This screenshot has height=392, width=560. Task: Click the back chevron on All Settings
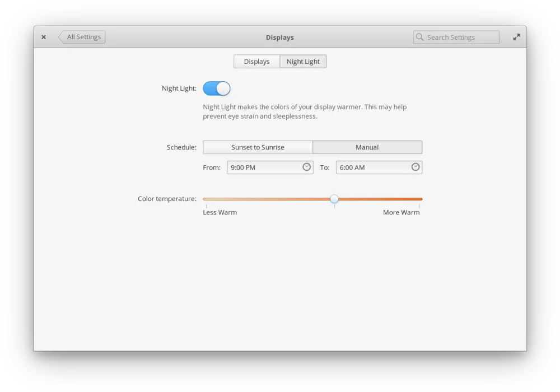tap(61, 36)
